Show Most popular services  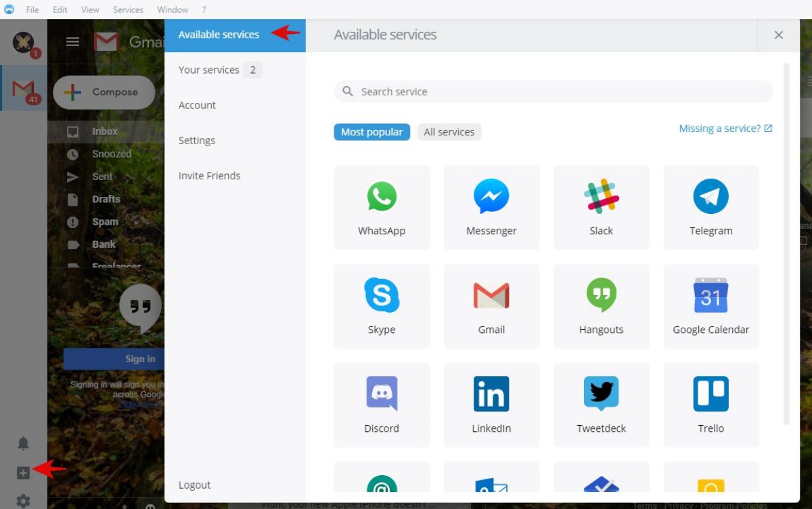pos(371,132)
